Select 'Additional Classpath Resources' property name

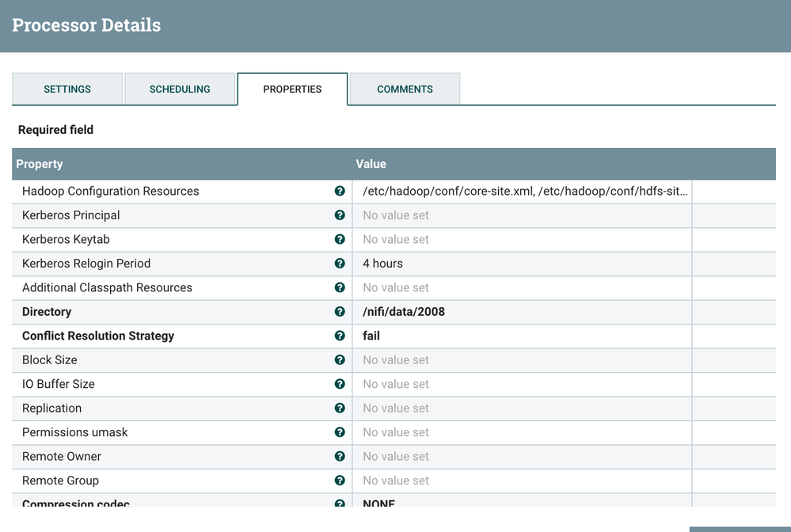tap(107, 287)
